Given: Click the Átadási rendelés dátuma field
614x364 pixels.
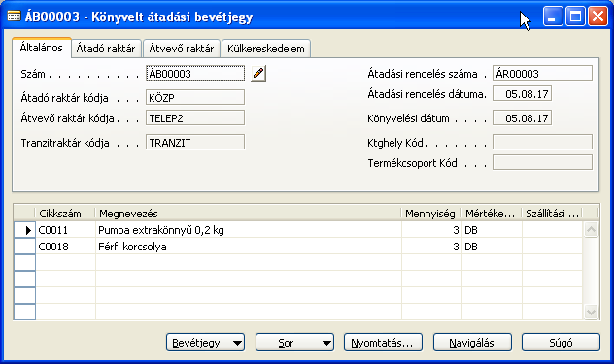Looking at the screenshot, I should [522, 93].
